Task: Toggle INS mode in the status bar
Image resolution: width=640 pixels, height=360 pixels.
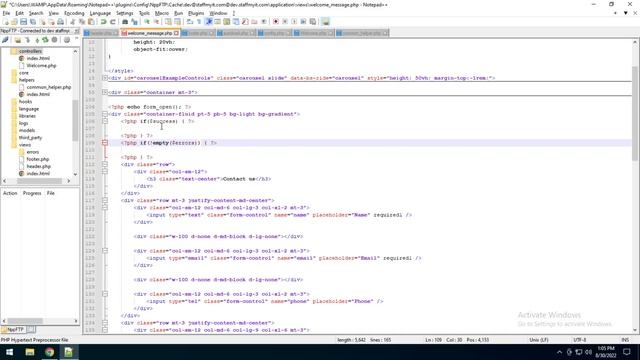Action: click(x=624, y=340)
